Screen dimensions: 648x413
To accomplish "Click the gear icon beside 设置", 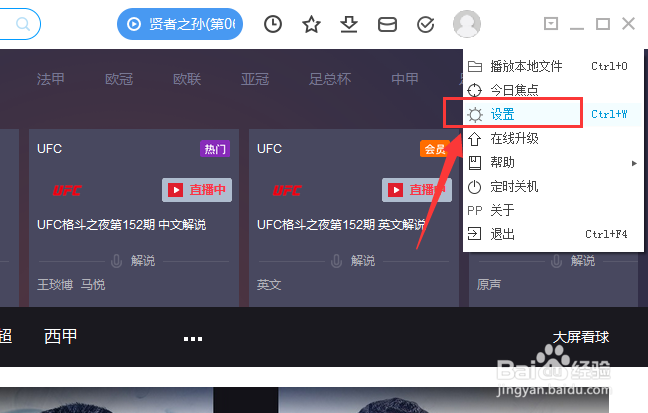I will click(475, 115).
